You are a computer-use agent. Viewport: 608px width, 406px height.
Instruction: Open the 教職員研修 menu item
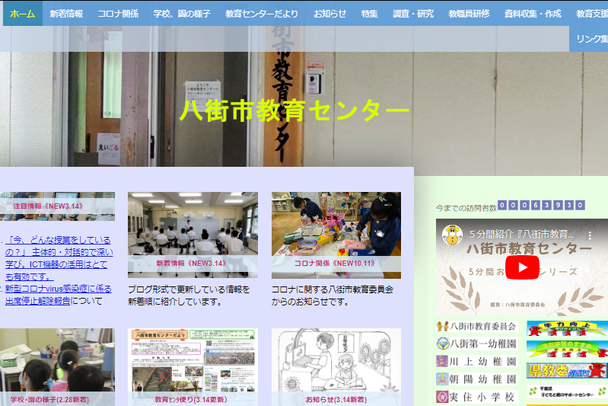(469, 14)
